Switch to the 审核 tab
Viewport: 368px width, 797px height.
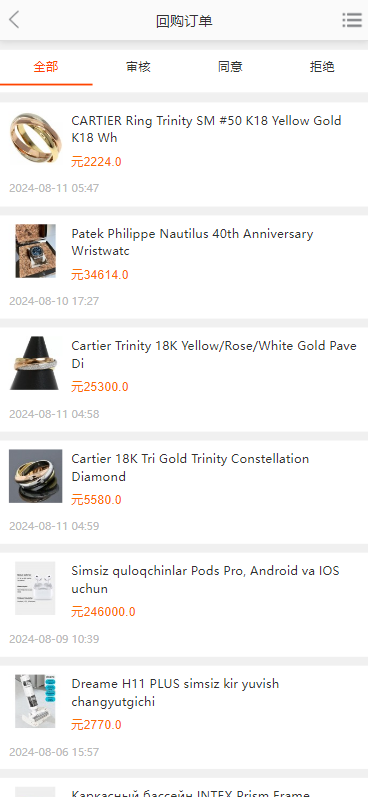(x=138, y=67)
